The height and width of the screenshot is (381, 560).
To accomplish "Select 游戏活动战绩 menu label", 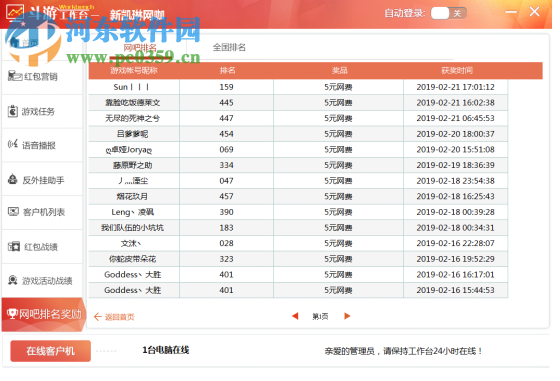I will click(47, 281).
